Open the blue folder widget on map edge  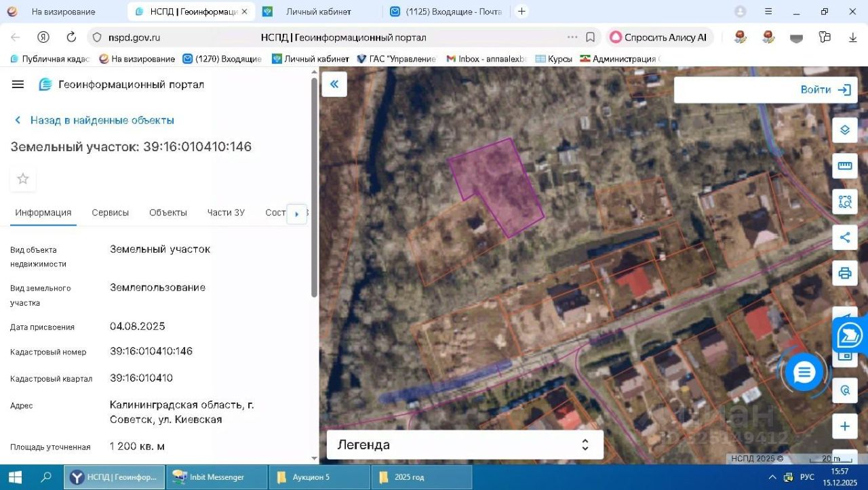click(850, 335)
